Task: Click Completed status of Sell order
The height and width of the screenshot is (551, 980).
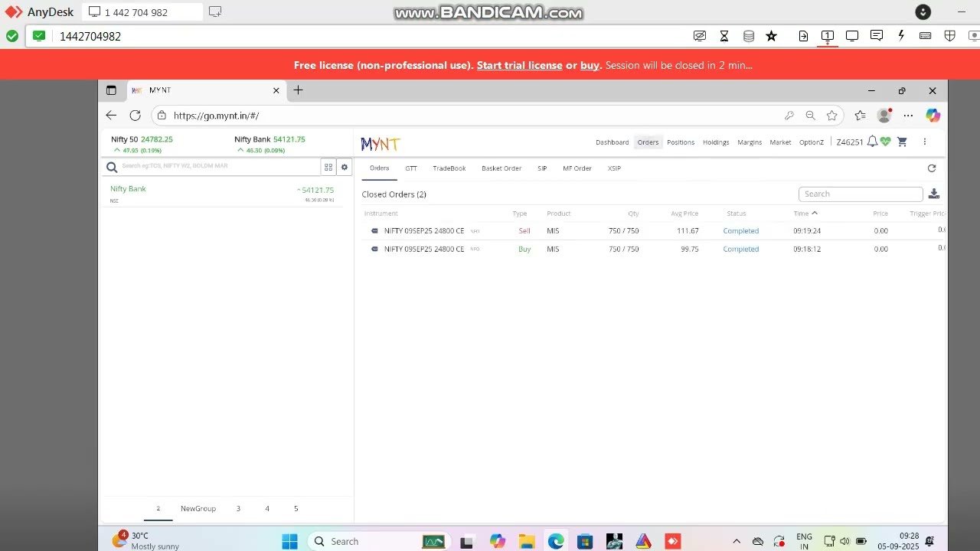Action: click(741, 231)
